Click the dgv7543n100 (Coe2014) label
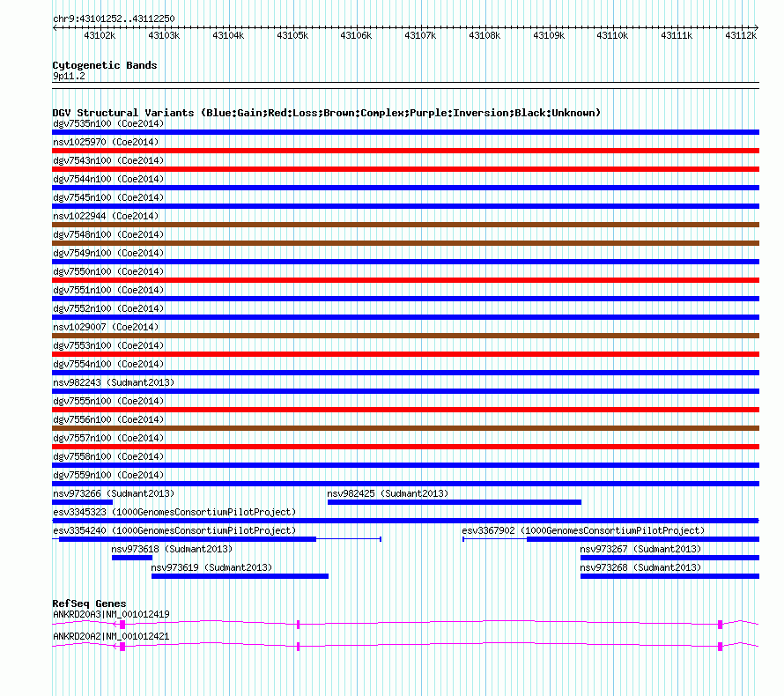Image resolution: width=784 pixels, height=696 pixels. tap(108, 160)
